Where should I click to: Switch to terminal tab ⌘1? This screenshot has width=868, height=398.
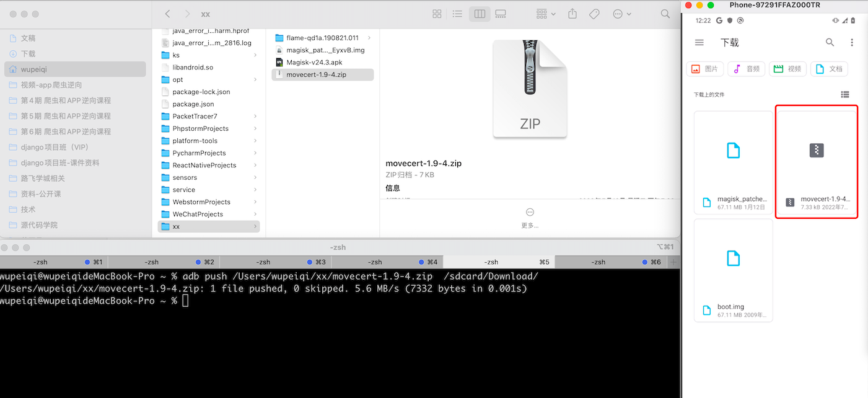(x=55, y=262)
